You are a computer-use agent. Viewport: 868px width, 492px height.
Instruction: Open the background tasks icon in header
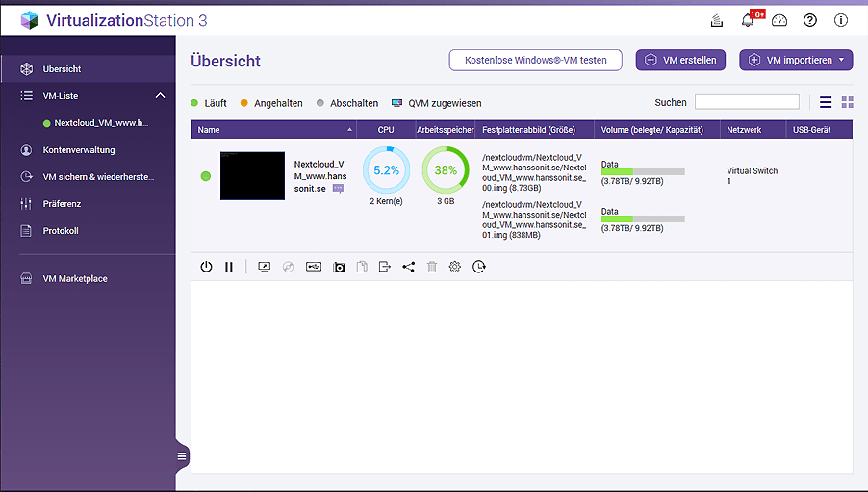pos(717,20)
